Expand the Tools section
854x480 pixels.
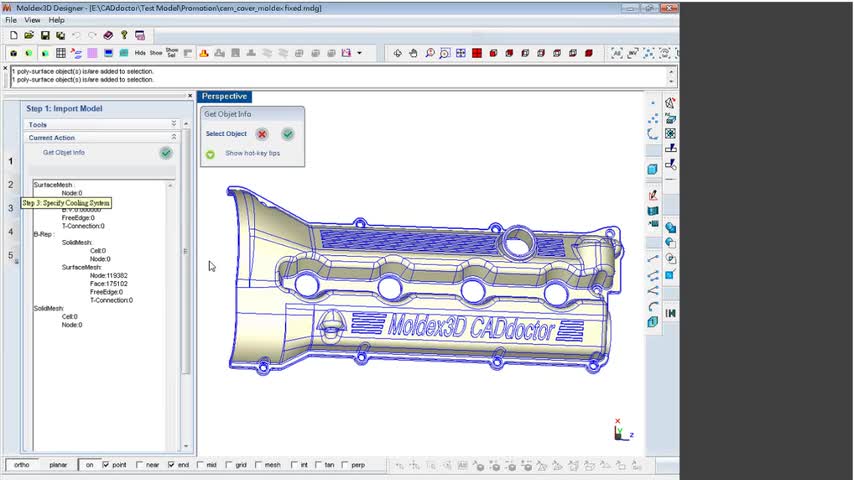click(x=174, y=125)
